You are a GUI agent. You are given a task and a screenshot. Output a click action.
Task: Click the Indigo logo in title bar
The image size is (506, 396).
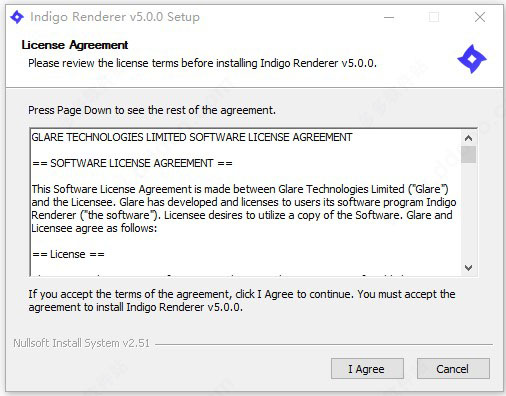(17, 17)
